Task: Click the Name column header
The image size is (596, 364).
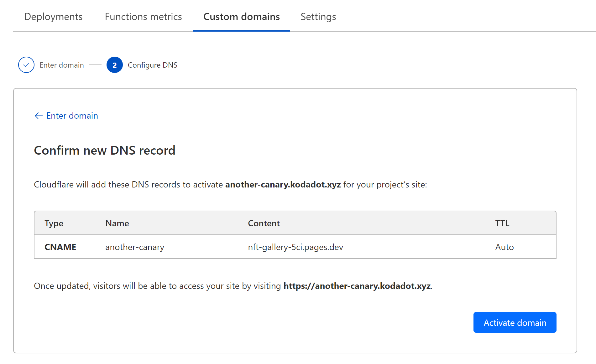Action: (x=117, y=223)
